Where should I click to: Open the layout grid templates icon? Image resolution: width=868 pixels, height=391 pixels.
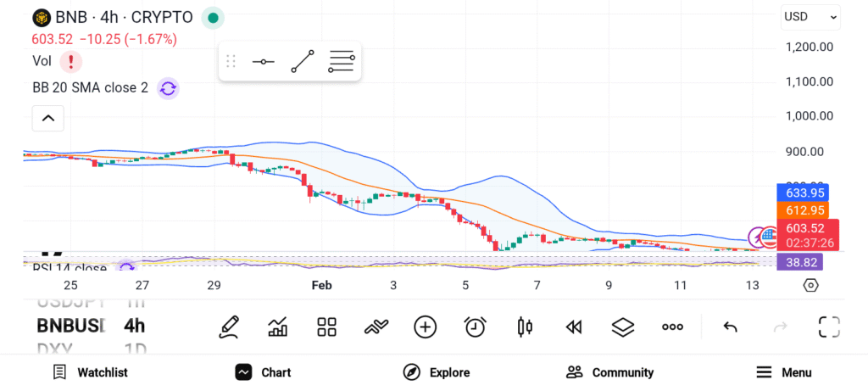[x=326, y=327]
